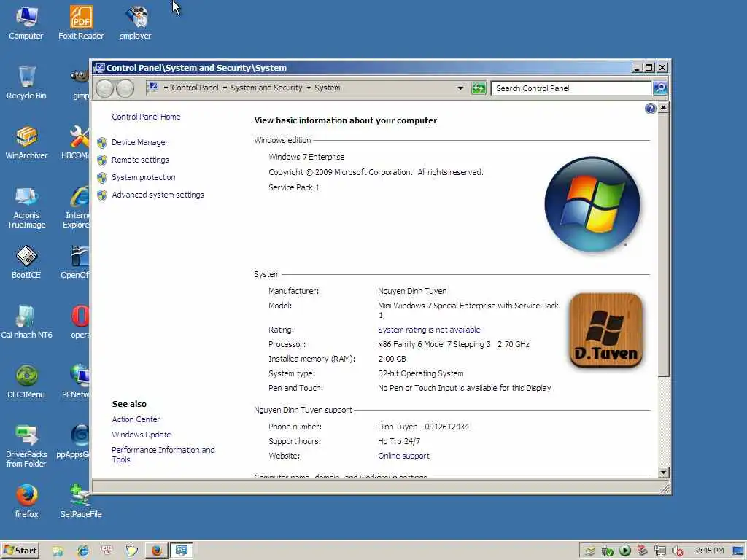
Task: Click the scrollbar up arrow
Action: 663,108
